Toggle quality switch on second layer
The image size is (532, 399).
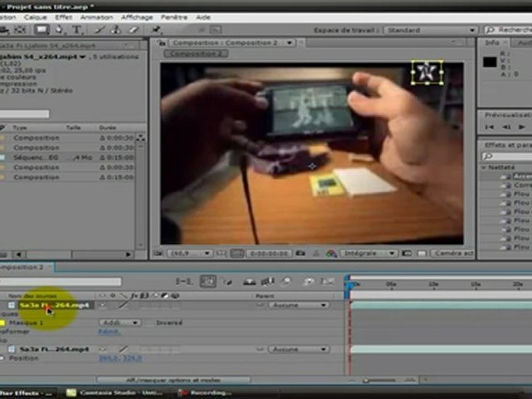coord(124,349)
